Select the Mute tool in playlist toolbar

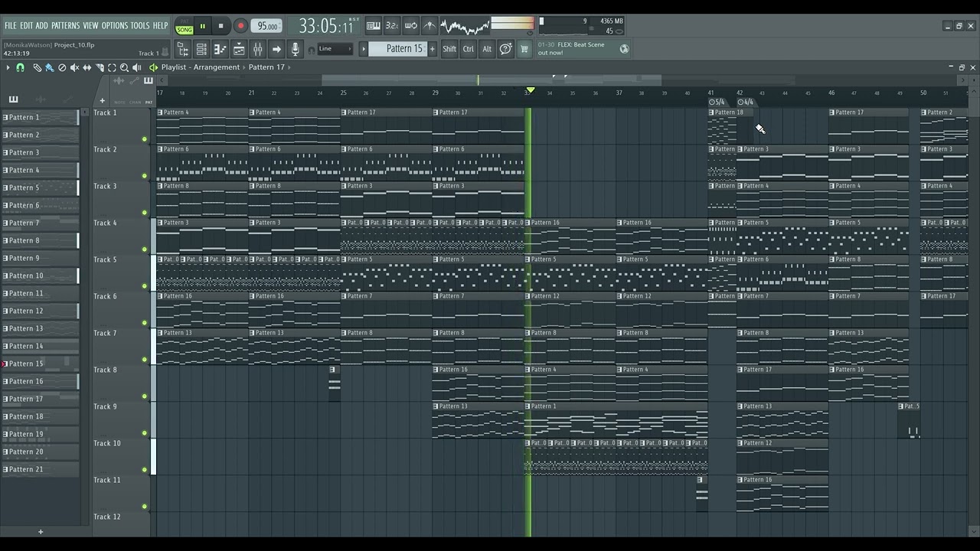tap(74, 68)
